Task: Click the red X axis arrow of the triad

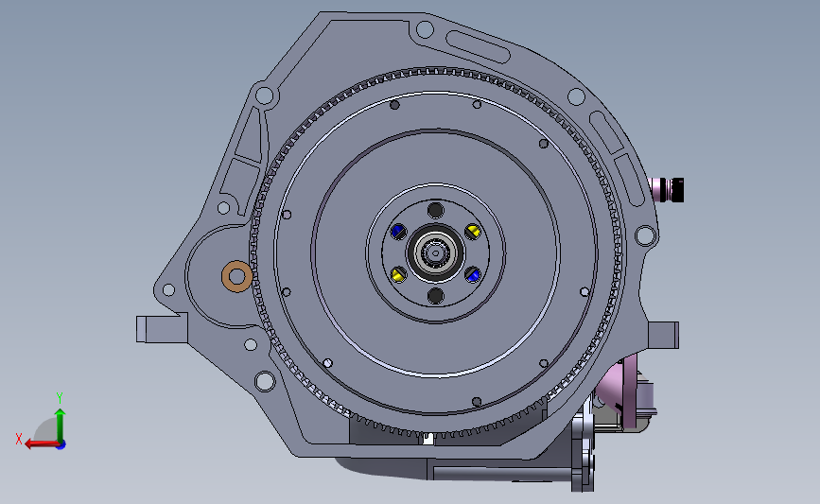Action: [41, 443]
